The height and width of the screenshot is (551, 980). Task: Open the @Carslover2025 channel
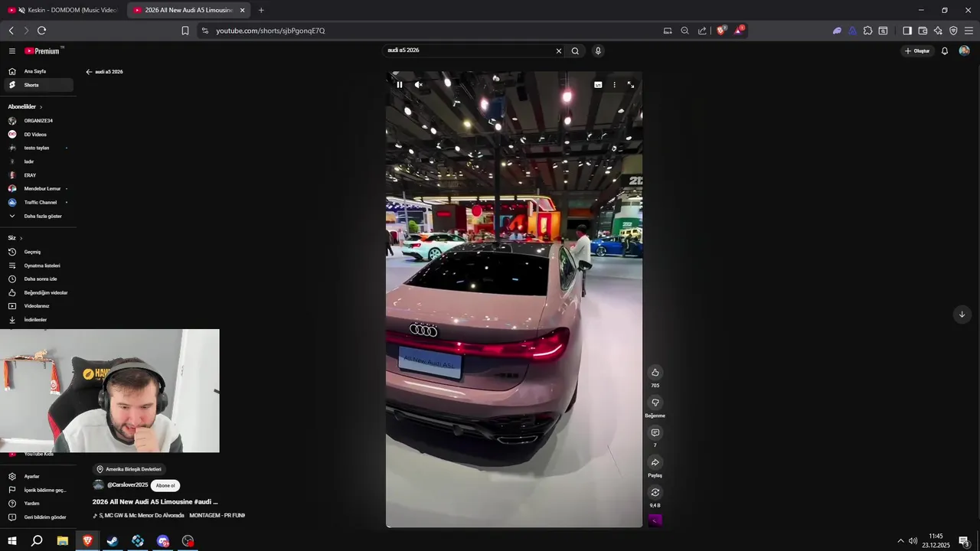[127, 485]
